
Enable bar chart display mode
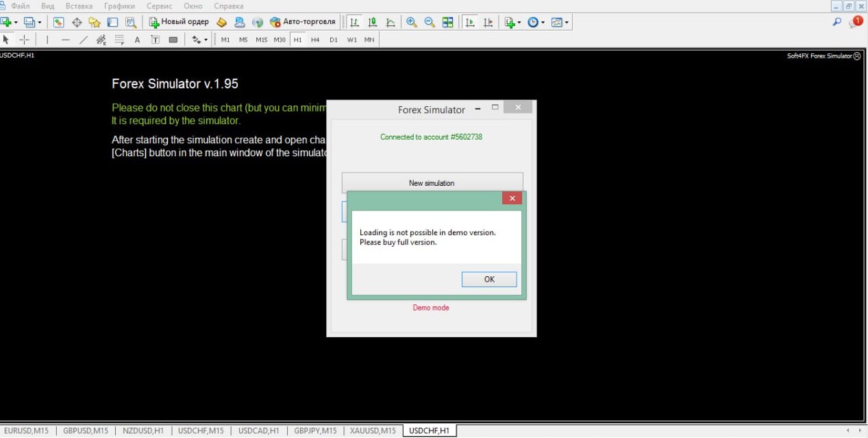click(x=354, y=22)
